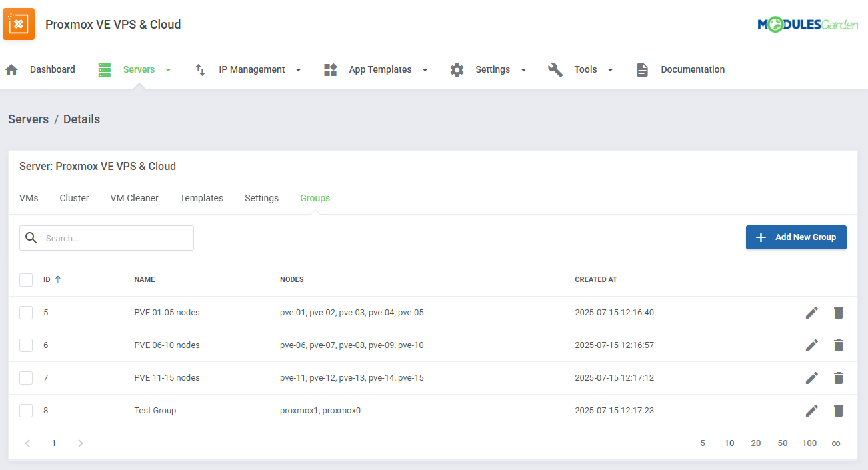This screenshot has width=868, height=470.
Task: Open the Dashboard via the home icon
Action: (x=11, y=69)
